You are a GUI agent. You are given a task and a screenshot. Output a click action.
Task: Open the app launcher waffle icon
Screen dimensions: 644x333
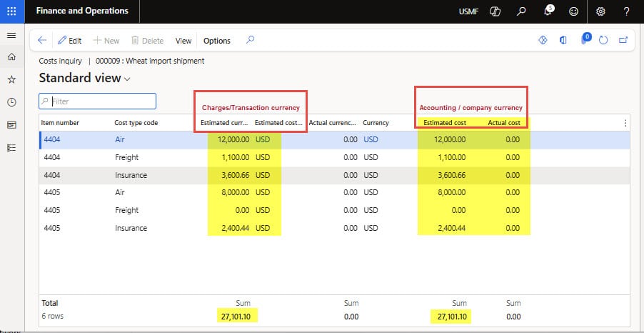[12, 11]
